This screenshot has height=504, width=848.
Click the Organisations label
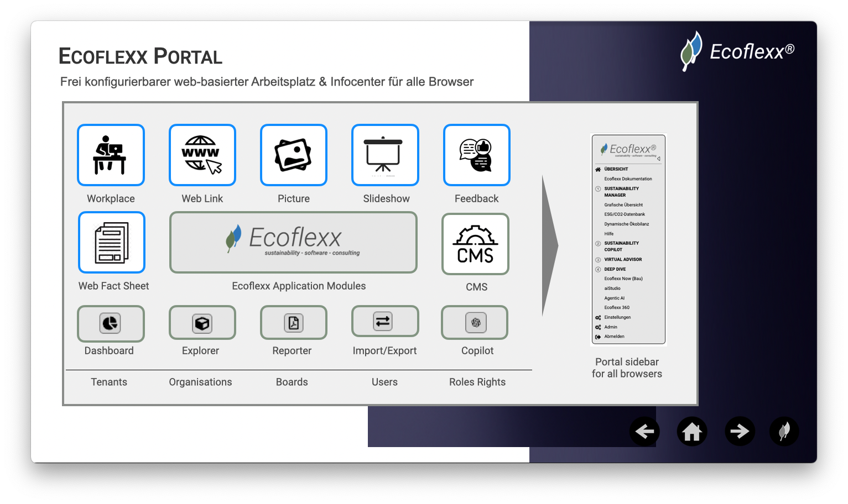click(x=200, y=382)
